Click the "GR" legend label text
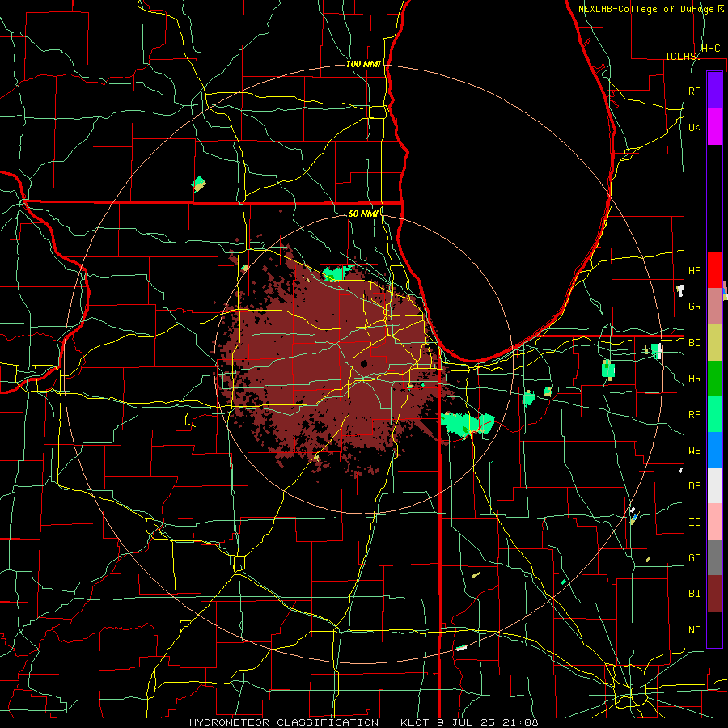728x728 pixels. tap(694, 307)
